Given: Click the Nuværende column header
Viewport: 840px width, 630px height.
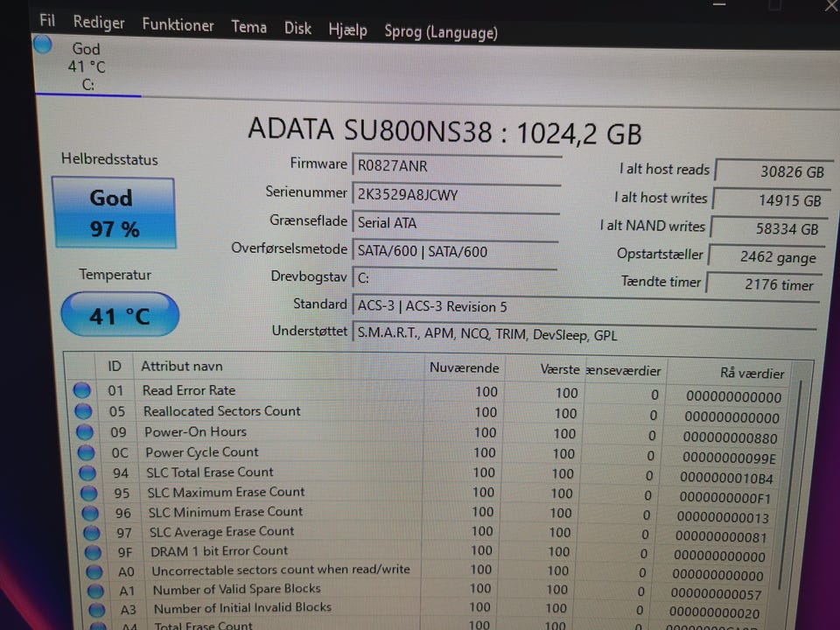Looking at the screenshot, I should (x=464, y=368).
